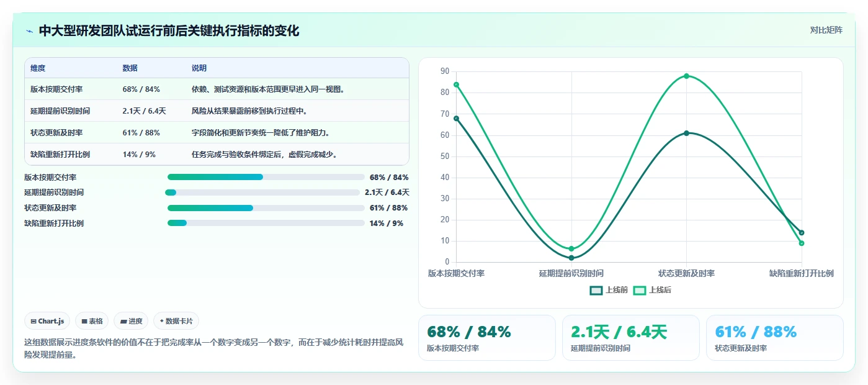Toggle 上线前 legend swatch in chart
This screenshot has width=868, height=385.
click(x=596, y=291)
